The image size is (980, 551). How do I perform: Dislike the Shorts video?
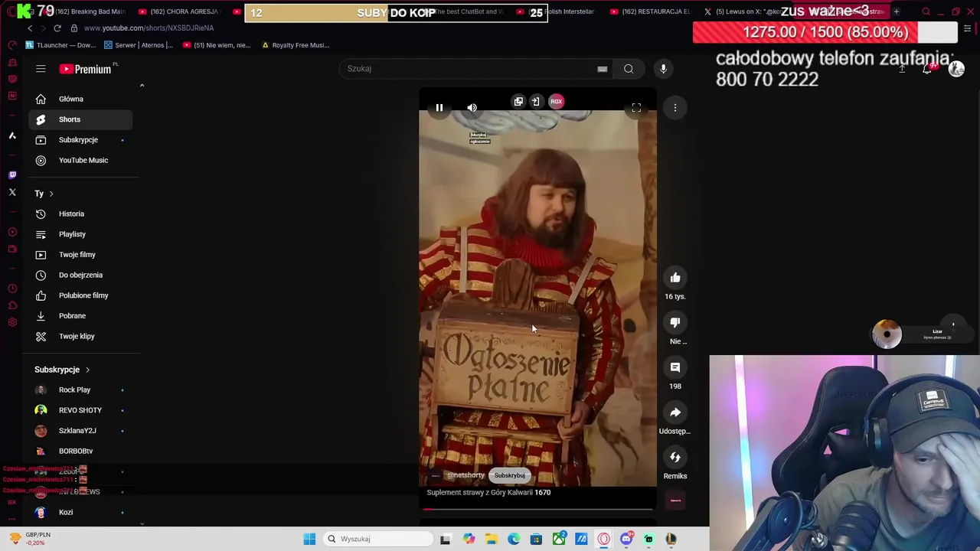[675, 322]
